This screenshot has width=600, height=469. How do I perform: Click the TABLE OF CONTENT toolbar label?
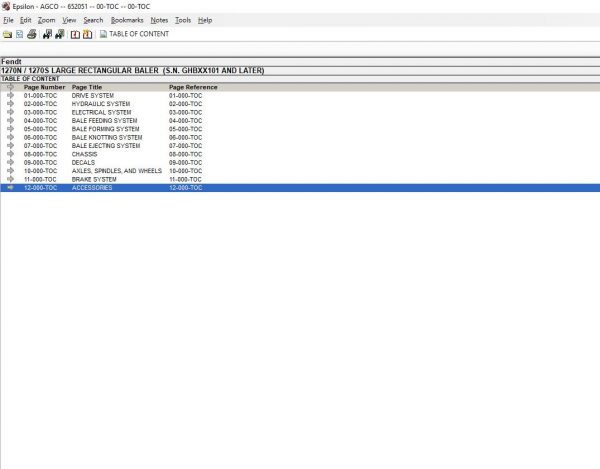(139, 34)
